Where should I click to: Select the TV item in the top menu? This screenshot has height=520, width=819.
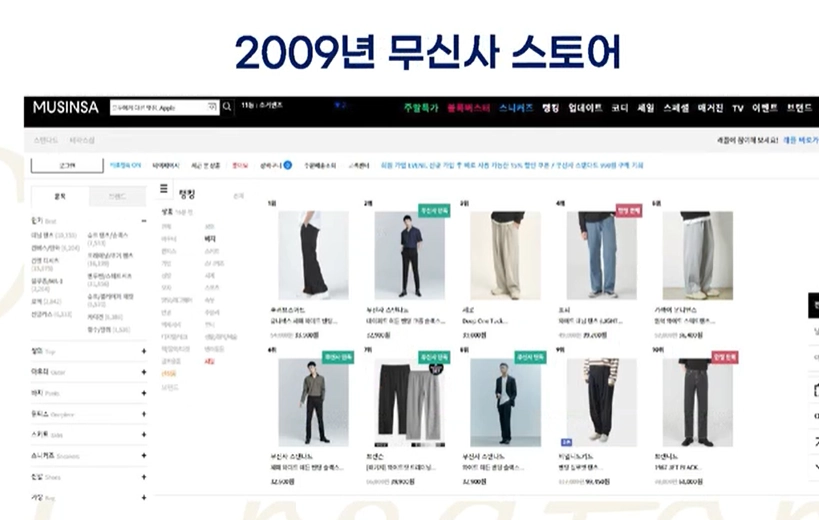tap(738, 108)
